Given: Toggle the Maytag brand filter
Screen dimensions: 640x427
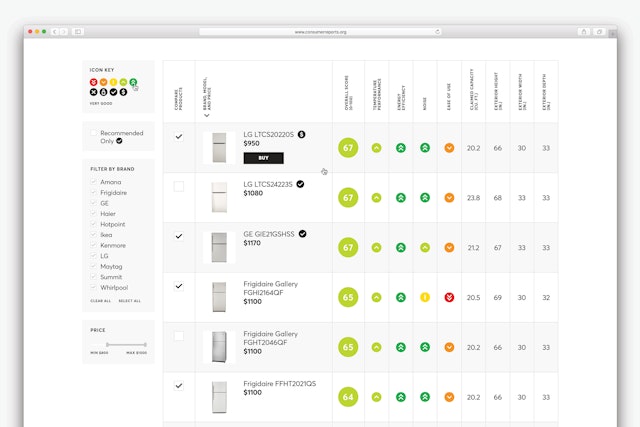Looking at the screenshot, I should (93, 266).
